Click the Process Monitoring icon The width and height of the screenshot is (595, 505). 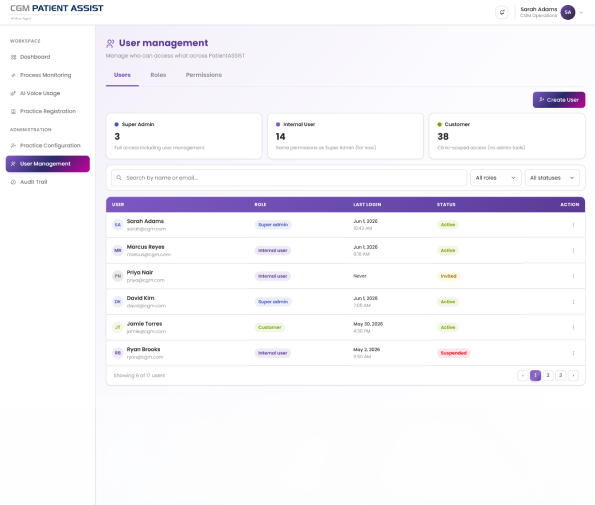[x=13, y=75]
